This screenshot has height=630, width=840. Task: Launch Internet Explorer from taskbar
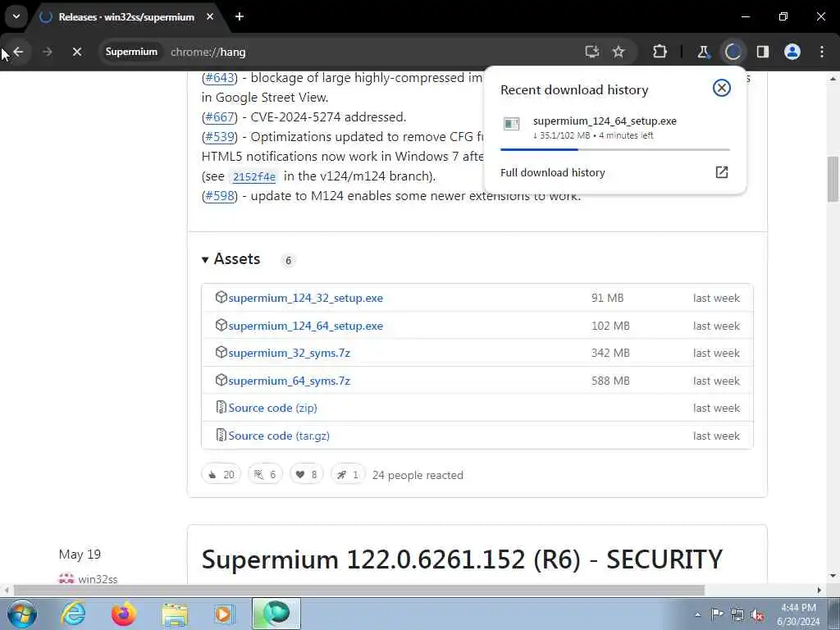(73, 614)
